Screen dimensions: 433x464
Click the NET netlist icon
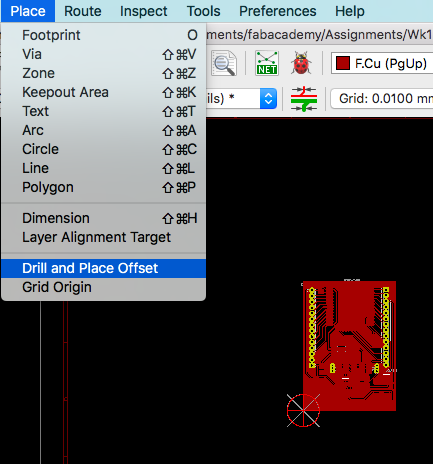pos(267,63)
